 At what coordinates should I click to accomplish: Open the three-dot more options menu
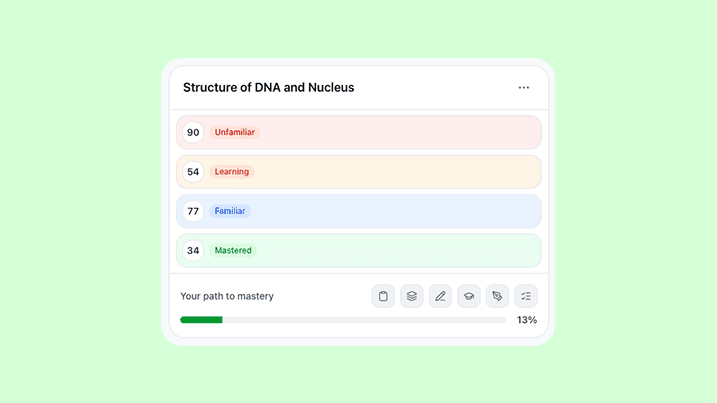pos(524,88)
